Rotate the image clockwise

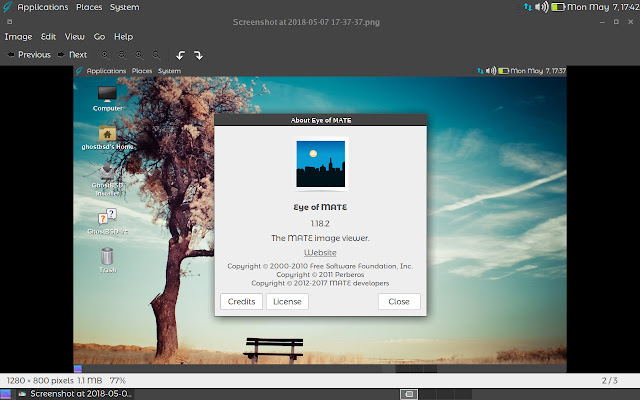(x=198, y=55)
